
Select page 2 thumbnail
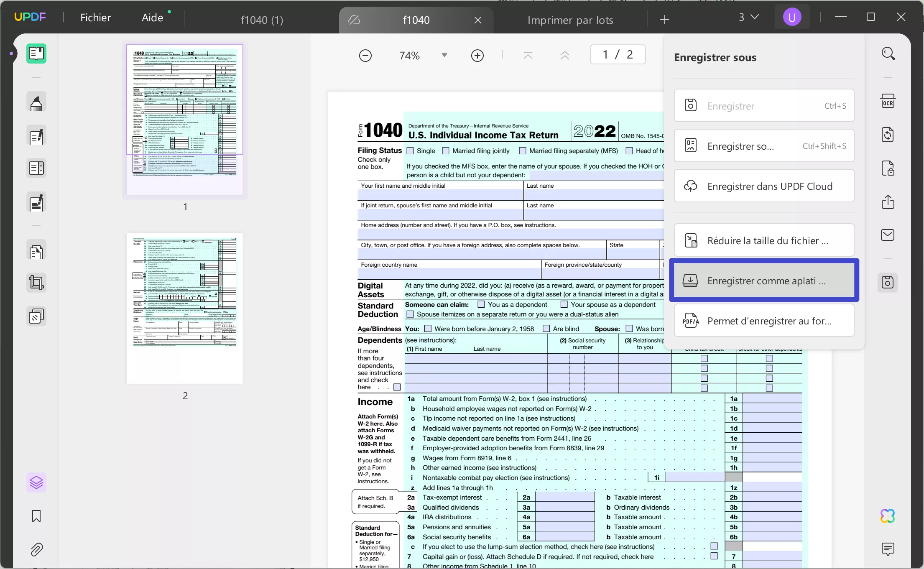pyautogui.click(x=185, y=309)
